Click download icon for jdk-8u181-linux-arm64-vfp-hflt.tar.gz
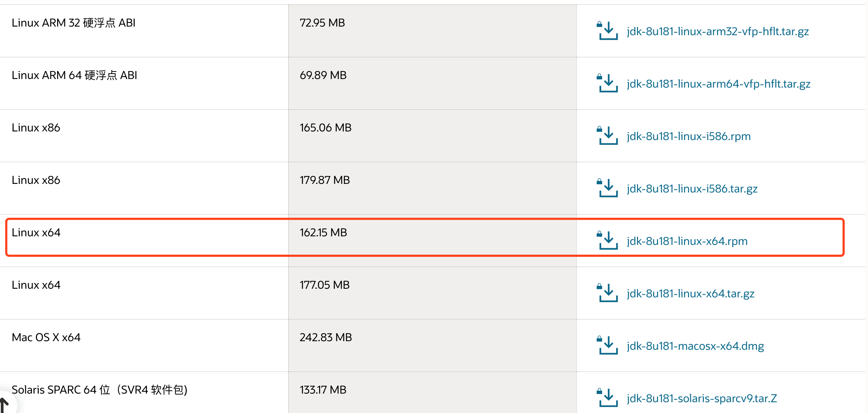Screen dimensions: 868x413 608,83
